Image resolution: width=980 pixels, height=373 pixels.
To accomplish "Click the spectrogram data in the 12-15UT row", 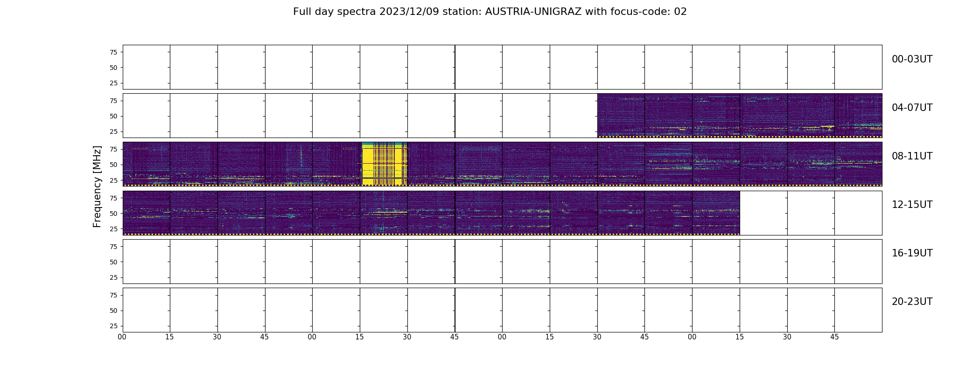I will tap(431, 213).
